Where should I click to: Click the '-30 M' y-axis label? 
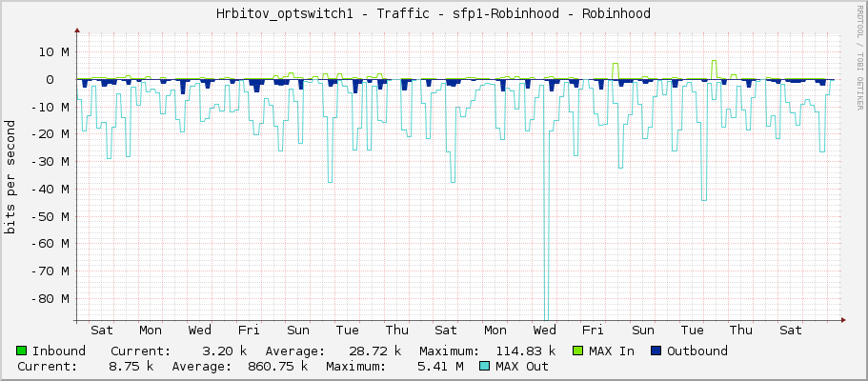pos(50,162)
